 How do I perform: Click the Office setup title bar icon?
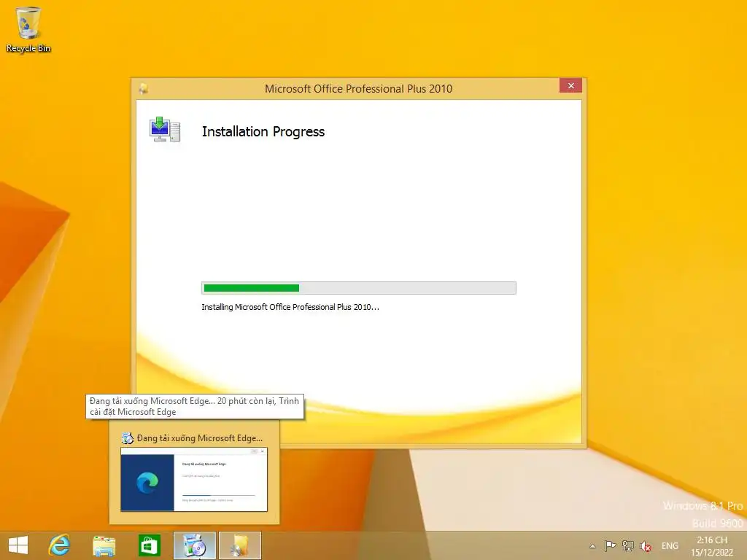coord(144,88)
